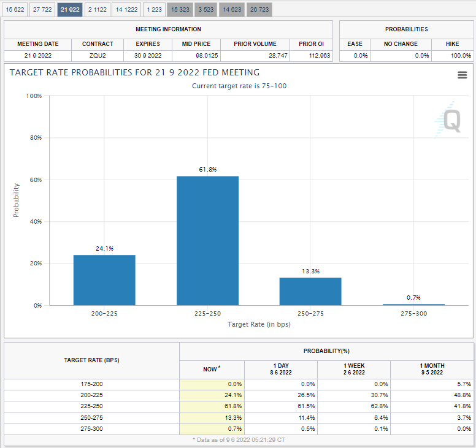Click the NOW column header
The image size is (476, 448).
[x=212, y=369]
